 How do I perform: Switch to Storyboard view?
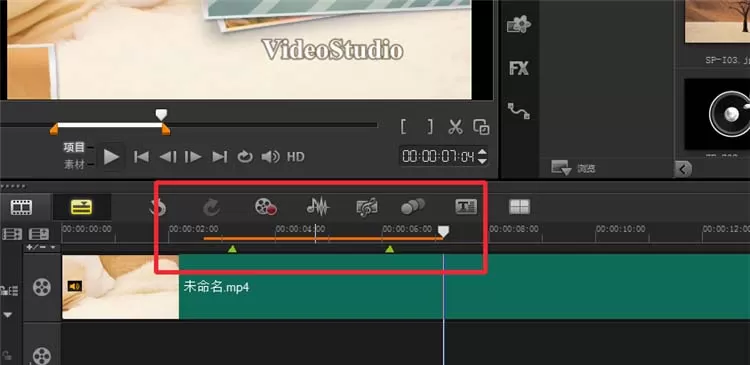(x=22, y=207)
